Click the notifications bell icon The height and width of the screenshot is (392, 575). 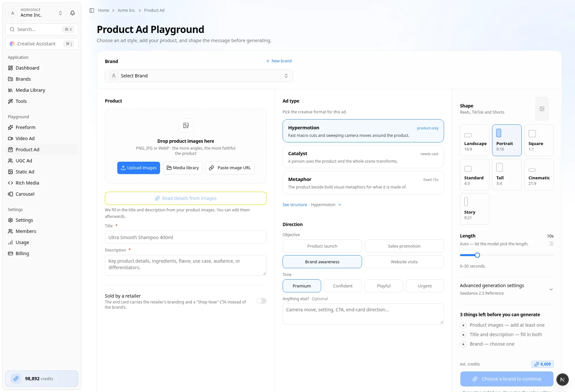pyautogui.click(x=73, y=13)
